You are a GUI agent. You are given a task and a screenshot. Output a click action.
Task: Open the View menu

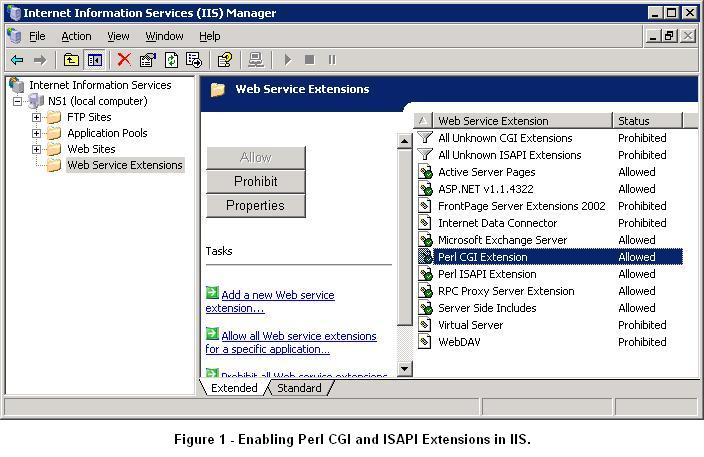118,36
